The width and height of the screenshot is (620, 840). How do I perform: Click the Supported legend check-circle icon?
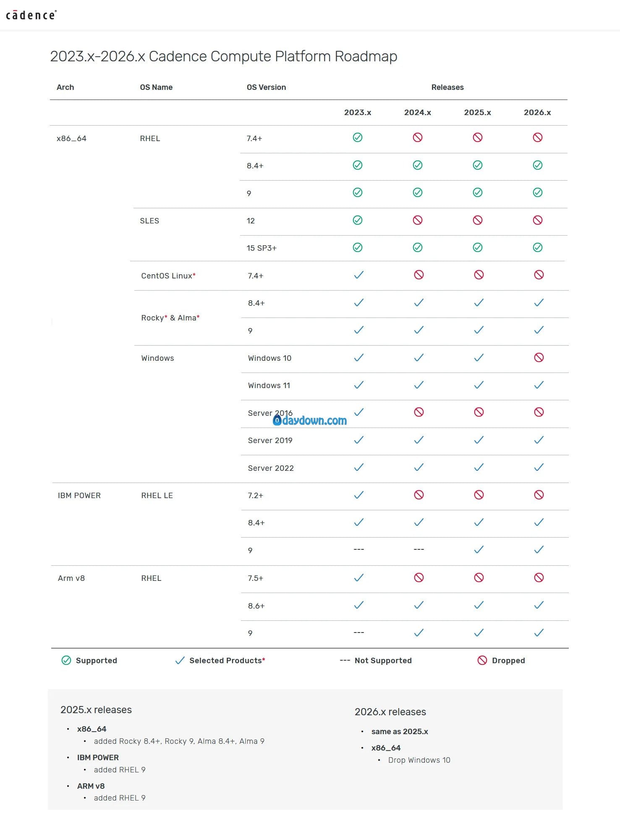(x=66, y=660)
